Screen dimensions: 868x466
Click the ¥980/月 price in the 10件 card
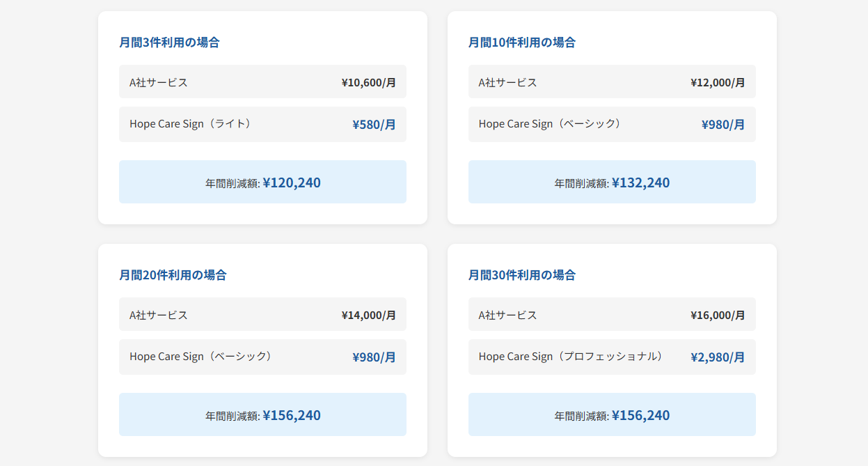coord(723,125)
